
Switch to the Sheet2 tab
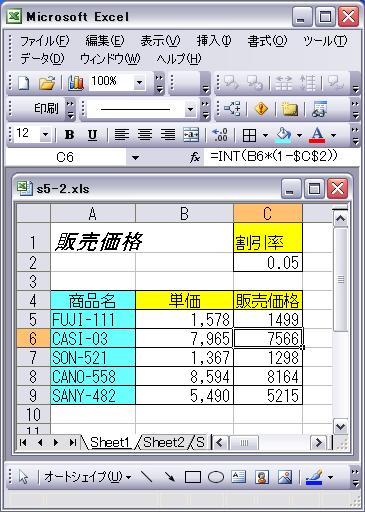(x=164, y=442)
